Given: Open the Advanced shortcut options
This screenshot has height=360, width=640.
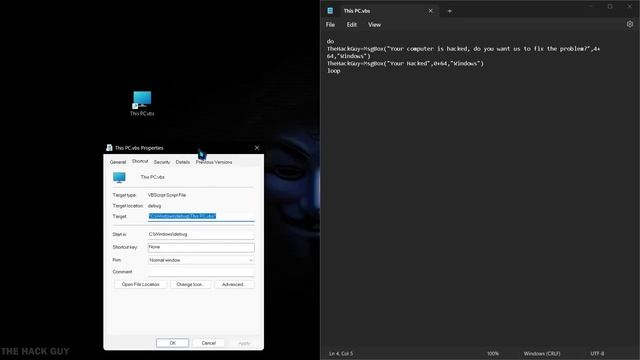Looking at the screenshot, I should pyautogui.click(x=234, y=284).
